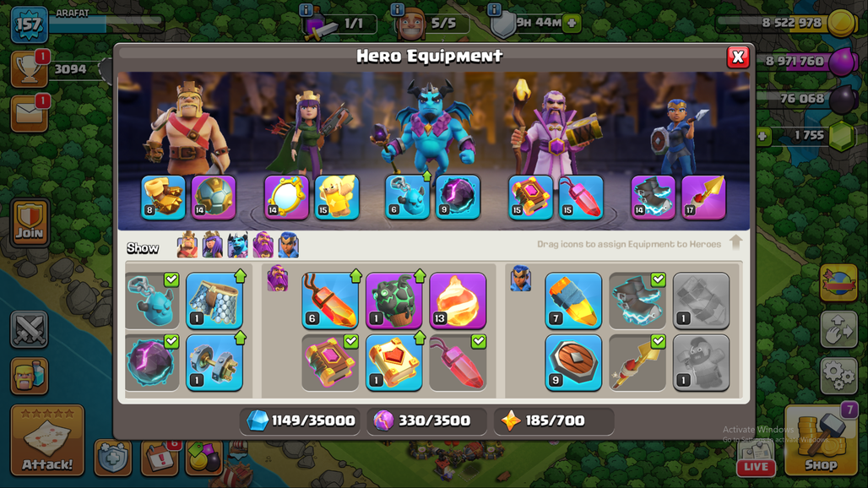Click the upgradeable chainmail equipment at level 1
Screen dimensions: 868x488
[x=214, y=301]
